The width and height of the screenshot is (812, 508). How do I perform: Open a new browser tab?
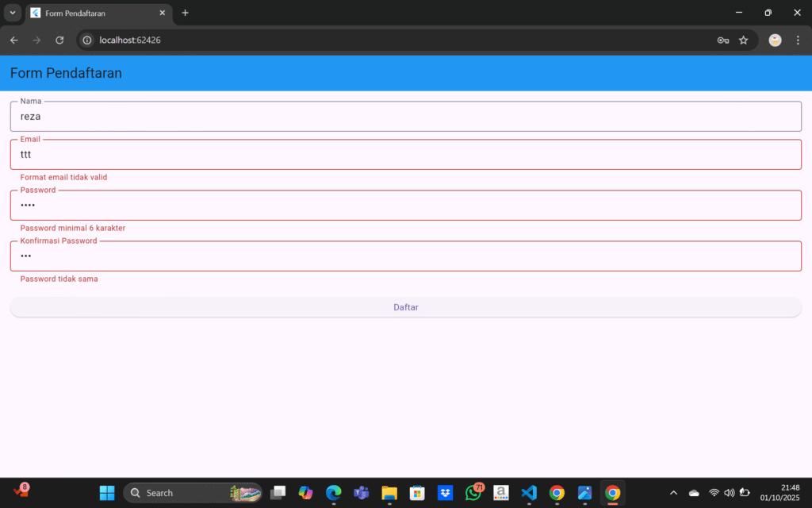point(185,13)
